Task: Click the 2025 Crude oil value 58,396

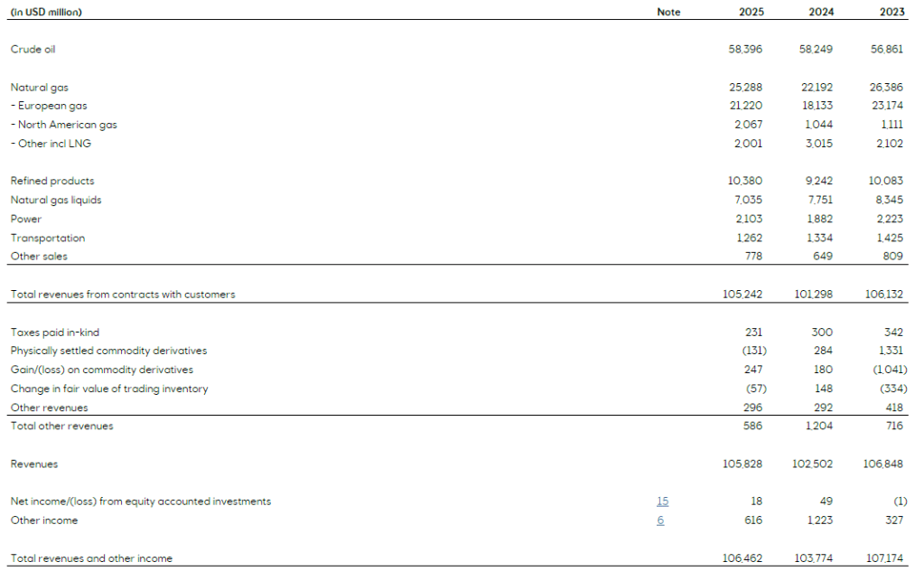Action: click(744, 50)
